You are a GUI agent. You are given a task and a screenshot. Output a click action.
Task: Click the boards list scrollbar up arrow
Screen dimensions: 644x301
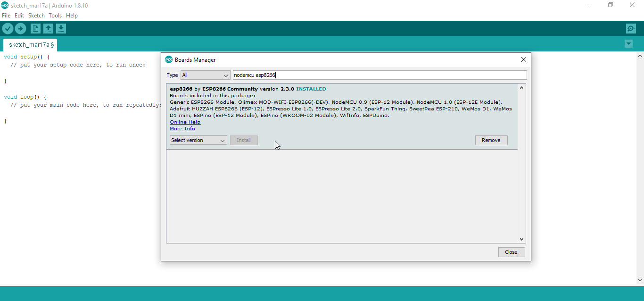coord(521,88)
